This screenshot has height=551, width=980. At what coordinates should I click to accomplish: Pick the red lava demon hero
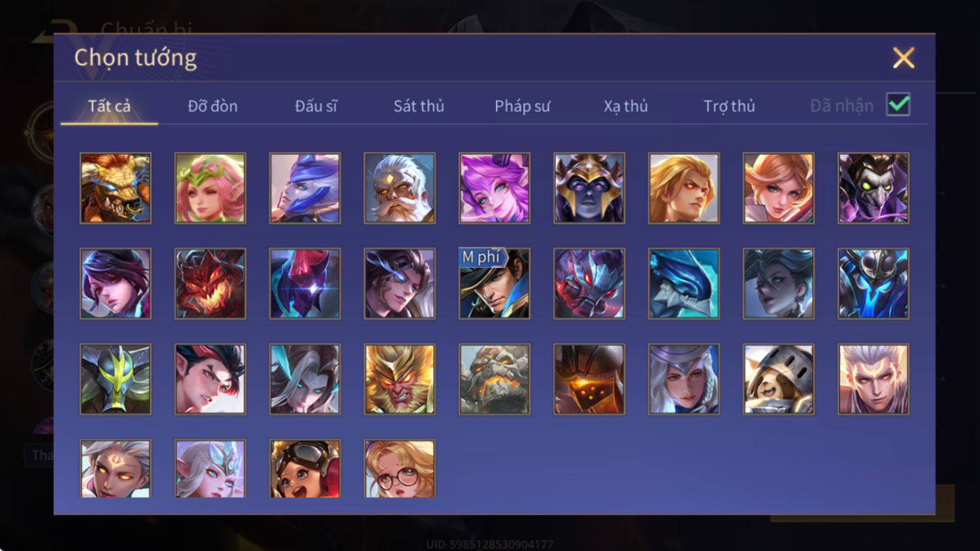(x=210, y=284)
